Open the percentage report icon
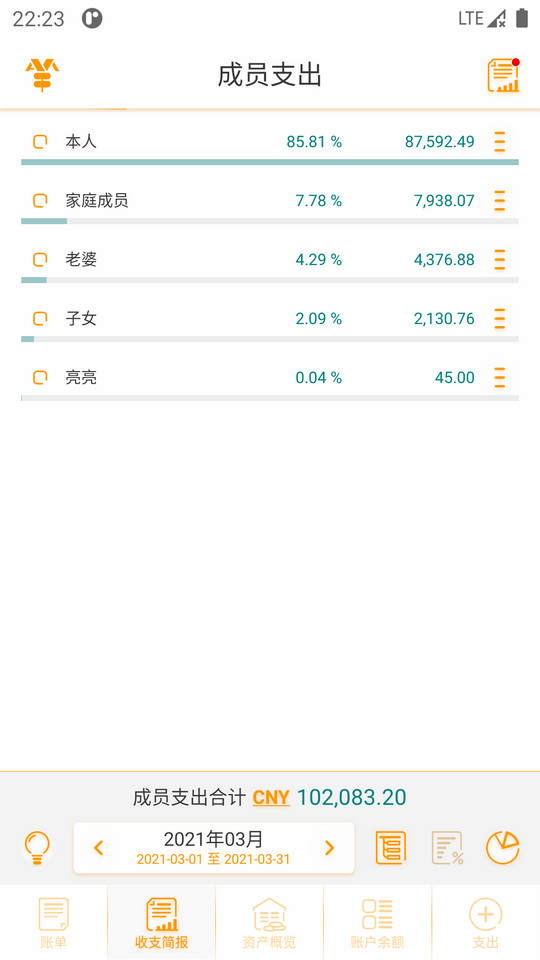Viewport: 540px width, 960px height. tap(447, 847)
